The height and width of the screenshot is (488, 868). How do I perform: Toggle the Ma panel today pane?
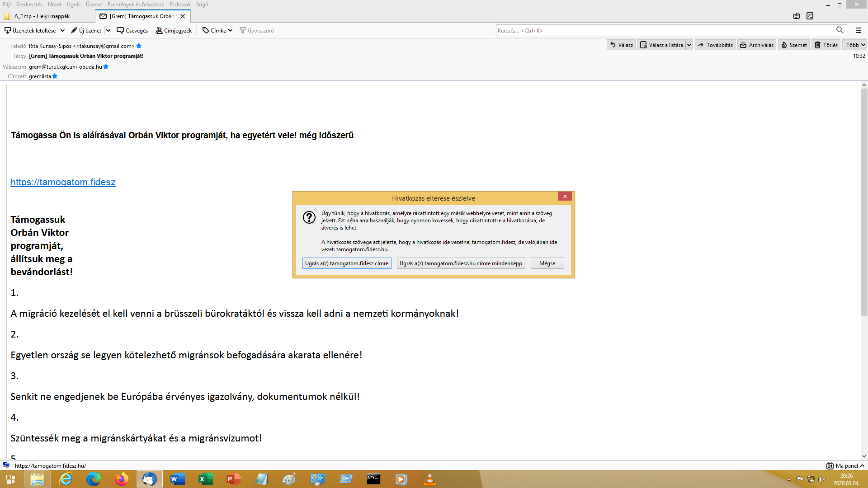coord(845,465)
